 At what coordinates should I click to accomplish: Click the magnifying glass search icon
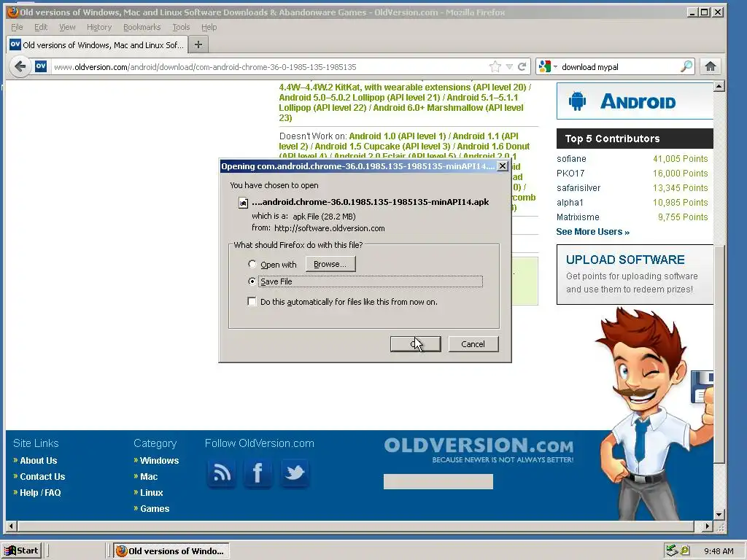pos(686,66)
